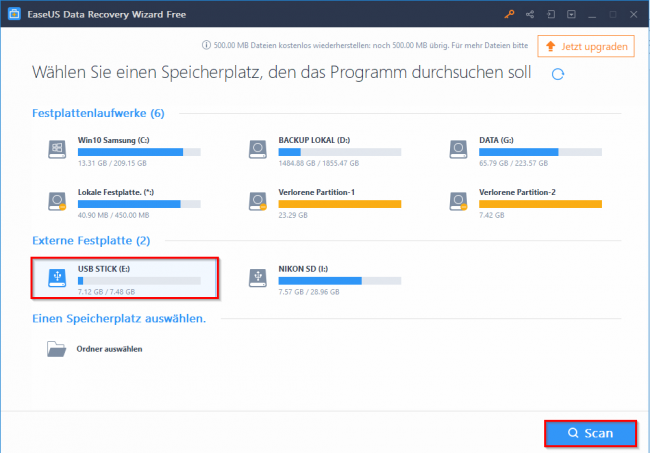Click the share icon in title bar

(530, 15)
